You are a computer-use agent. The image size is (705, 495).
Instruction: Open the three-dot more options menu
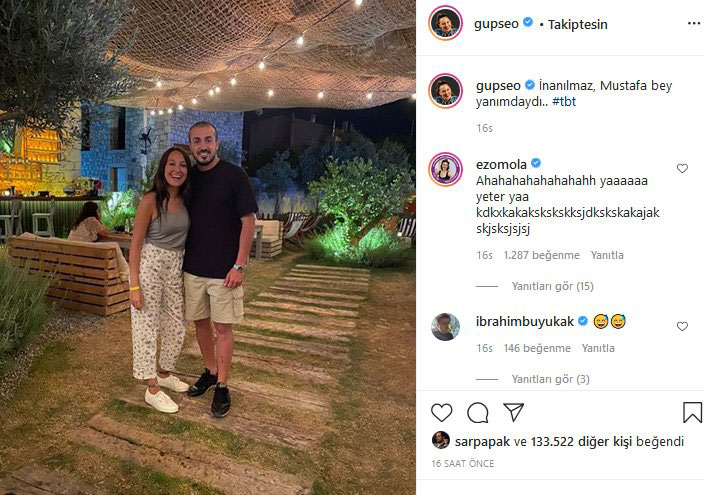[x=694, y=23]
